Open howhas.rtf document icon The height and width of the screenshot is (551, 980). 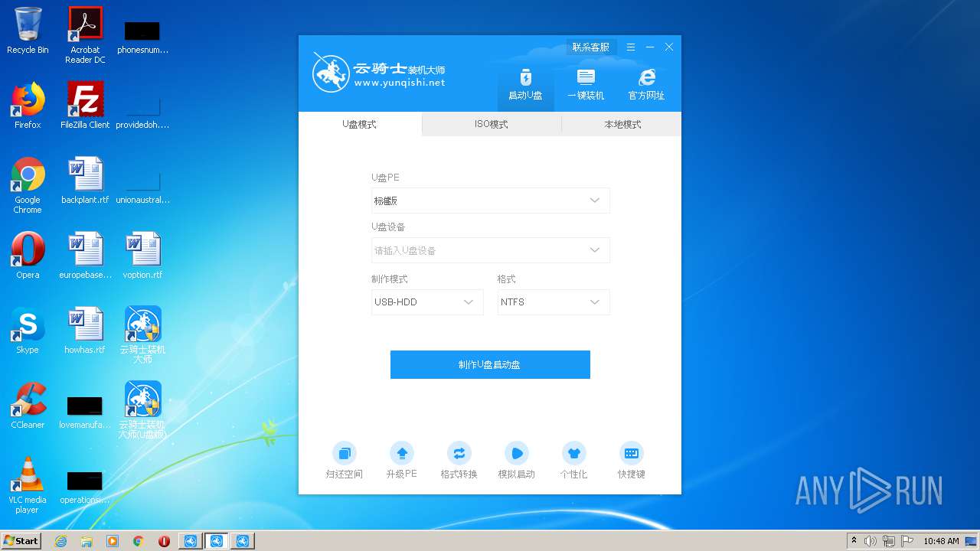85,331
